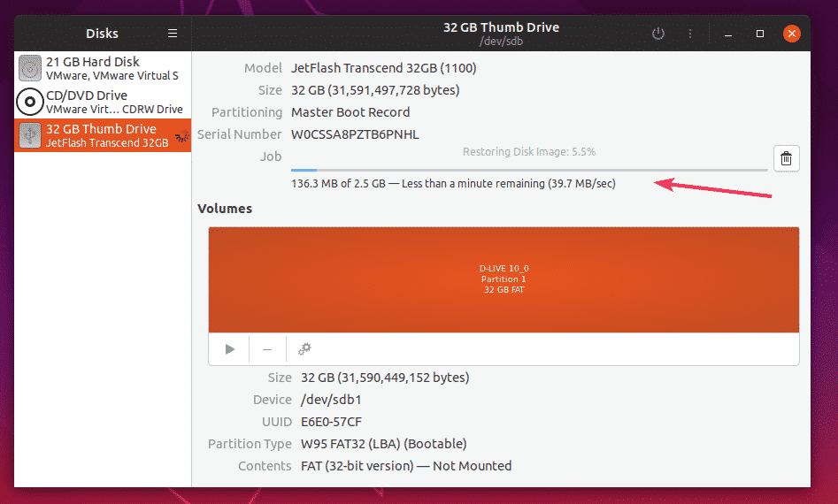The width and height of the screenshot is (838, 504).
Task: Open additional partition options gears menu
Action: click(304, 349)
